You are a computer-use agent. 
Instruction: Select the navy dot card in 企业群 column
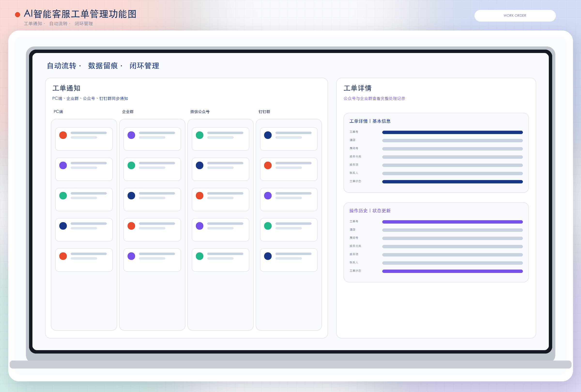tap(152, 199)
